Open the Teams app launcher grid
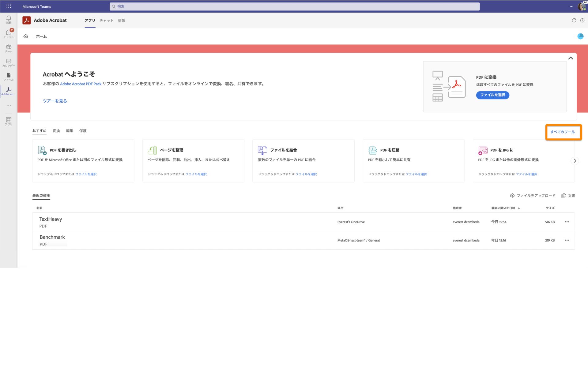Viewport: 588px width, 366px height. 9,6
